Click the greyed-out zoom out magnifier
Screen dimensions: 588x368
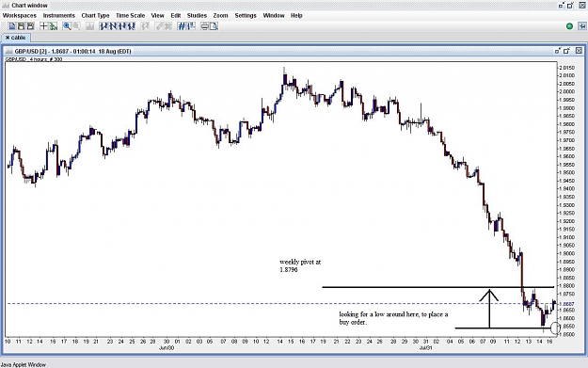point(76,26)
